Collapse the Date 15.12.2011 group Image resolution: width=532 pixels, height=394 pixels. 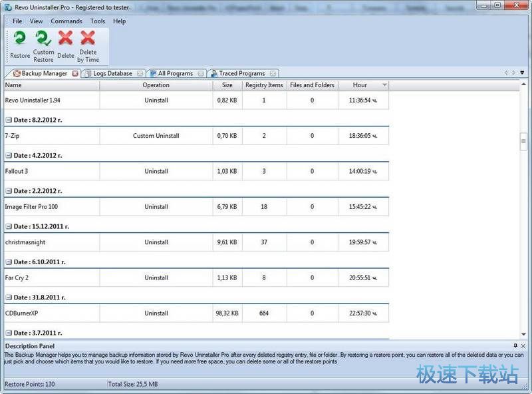[x=9, y=226]
